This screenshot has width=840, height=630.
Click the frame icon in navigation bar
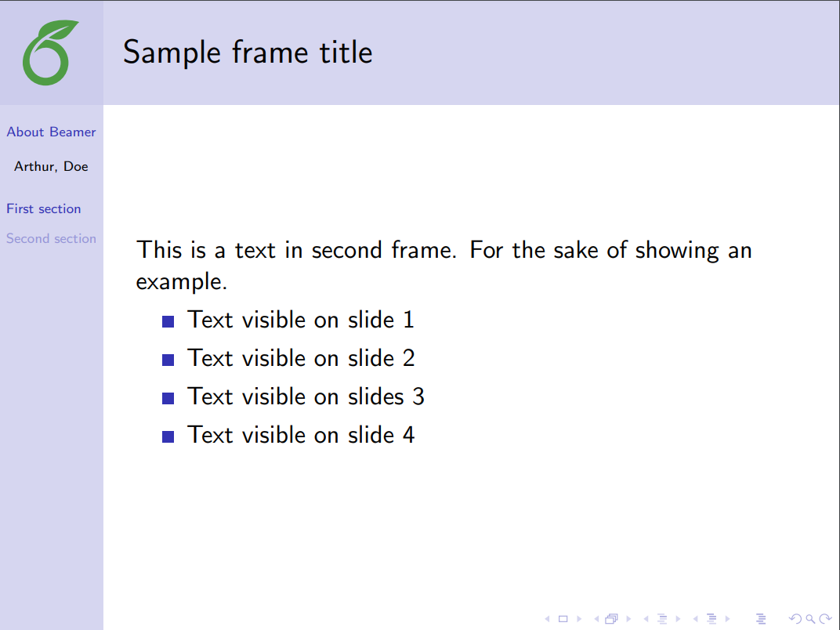click(x=611, y=619)
